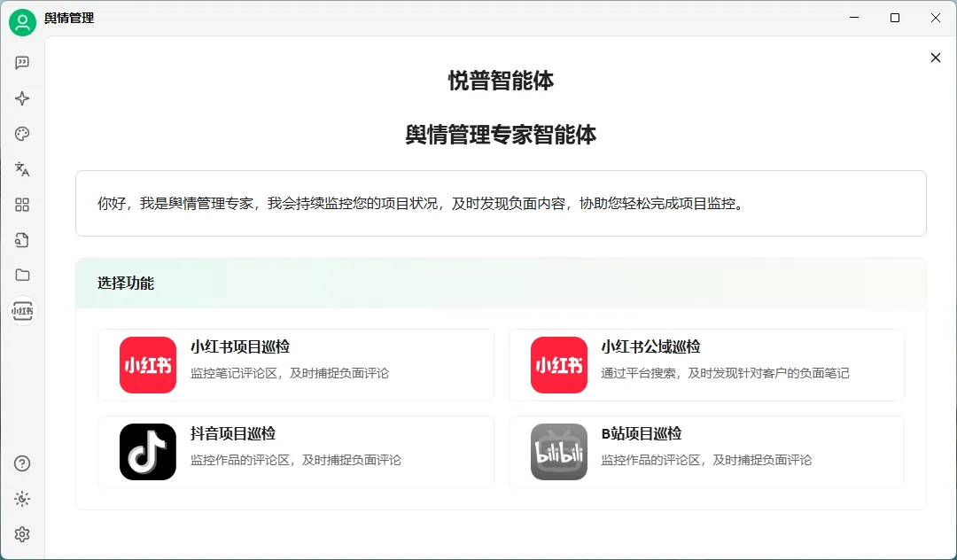Open the palette drawing icon in the sidebar
The image size is (957, 560).
pos(22,133)
